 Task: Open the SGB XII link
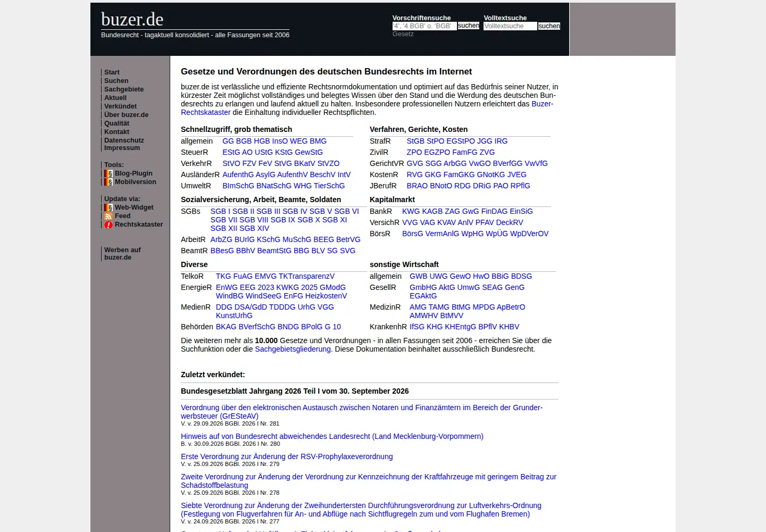click(x=224, y=228)
